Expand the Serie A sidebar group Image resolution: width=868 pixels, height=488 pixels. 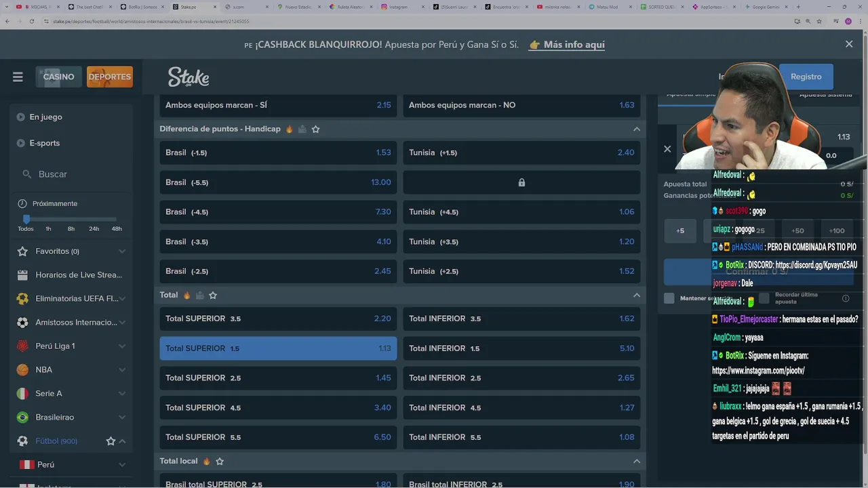[122, 394]
